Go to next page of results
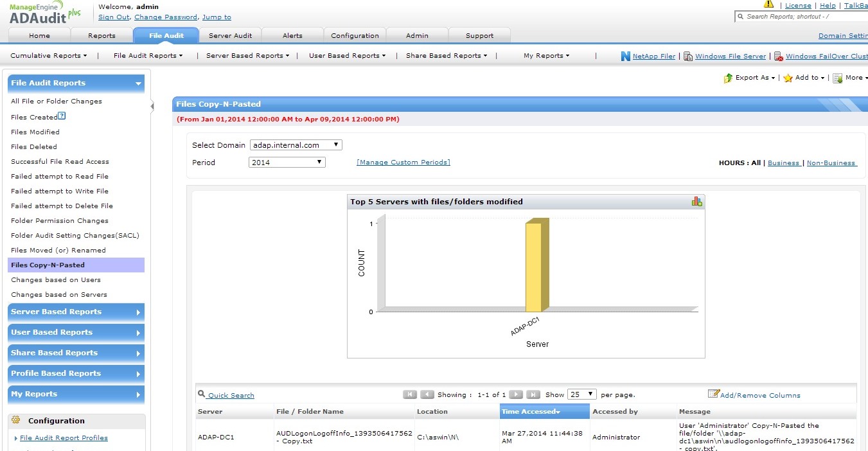Viewport: 868px width, 451px height. pyautogui.click(x=516, y=394)
